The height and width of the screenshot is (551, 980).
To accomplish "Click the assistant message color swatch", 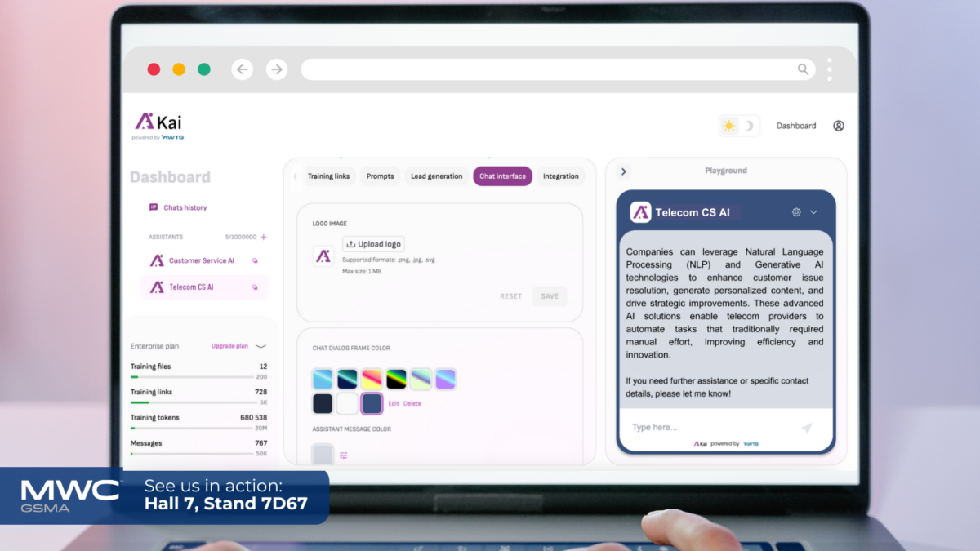I will [323, 455].
